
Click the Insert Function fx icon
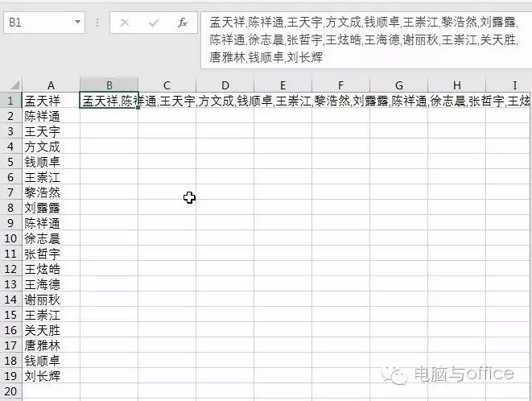click(183, 23)
